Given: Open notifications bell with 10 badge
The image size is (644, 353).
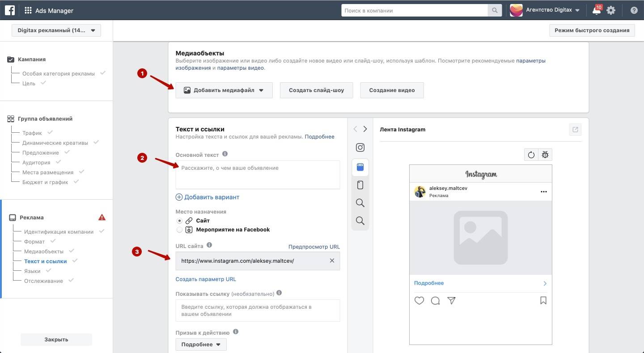Looking at the screenshot, I should [x=597, y=10].
